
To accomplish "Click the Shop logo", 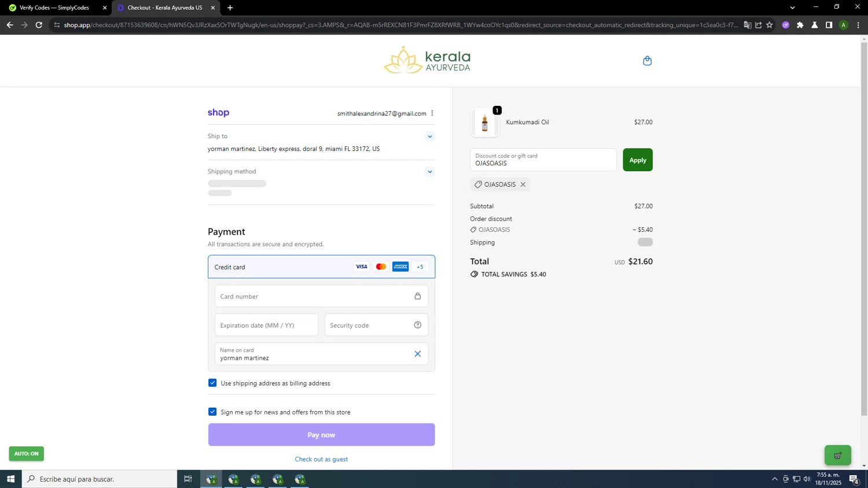I will (x=218, y=113).
